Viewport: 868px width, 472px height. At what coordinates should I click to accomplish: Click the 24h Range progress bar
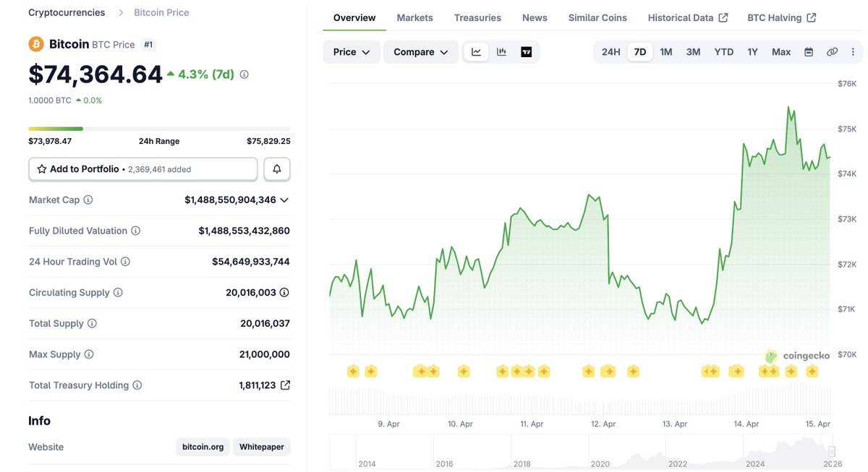(x=159, y=129)
